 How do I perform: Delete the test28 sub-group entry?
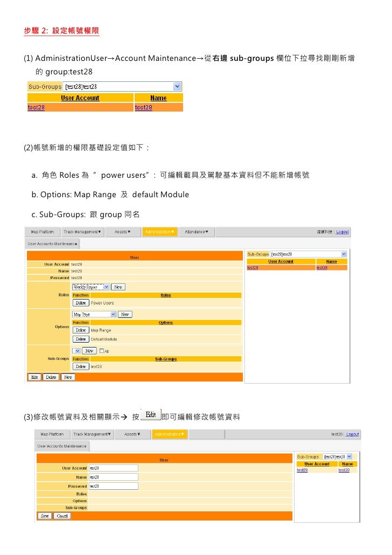(81, 367)
